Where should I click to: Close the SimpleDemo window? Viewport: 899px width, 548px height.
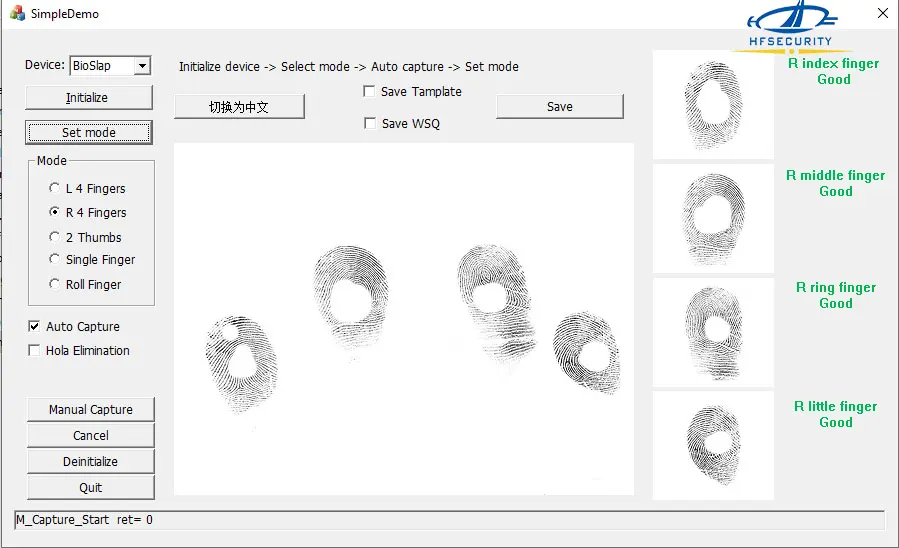pos(881,14)
